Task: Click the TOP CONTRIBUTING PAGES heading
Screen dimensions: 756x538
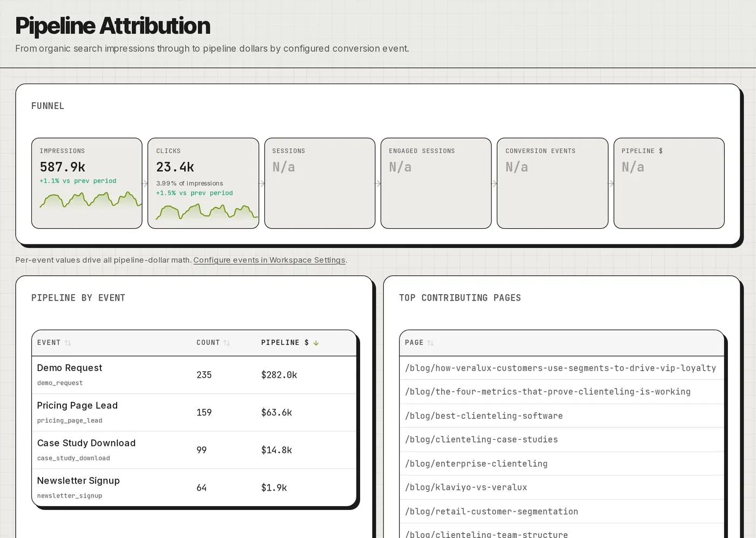Action: (x=460, y=298)
